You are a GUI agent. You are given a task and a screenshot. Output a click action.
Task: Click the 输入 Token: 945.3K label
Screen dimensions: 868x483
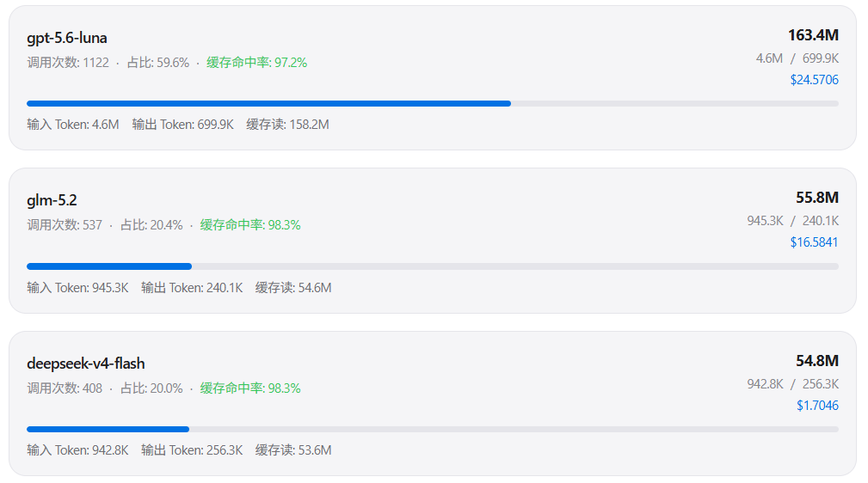(77, 288)
